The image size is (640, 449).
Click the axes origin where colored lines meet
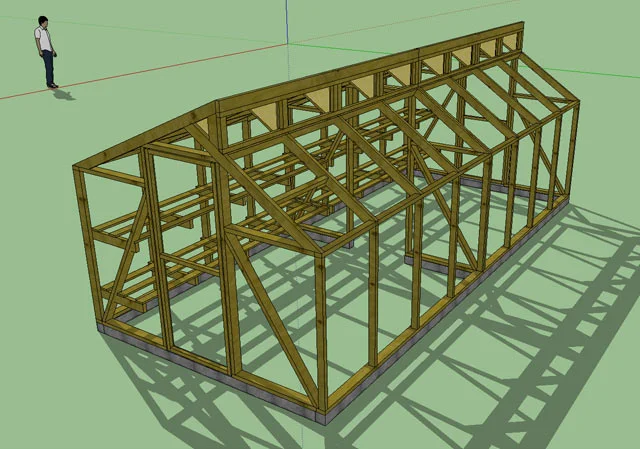coord(288,44)
